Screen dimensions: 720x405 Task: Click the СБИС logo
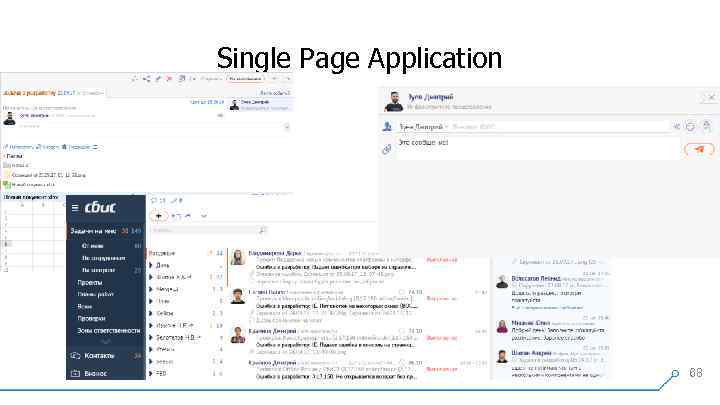point(100,208)
